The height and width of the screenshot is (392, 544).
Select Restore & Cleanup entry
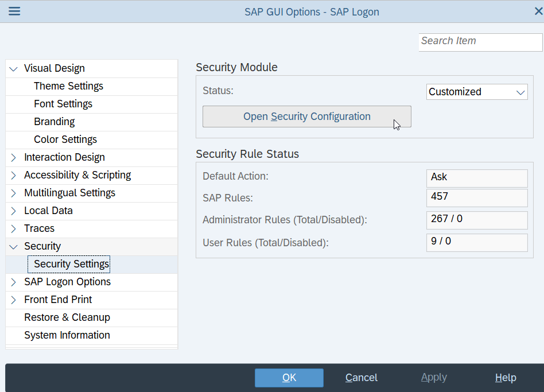coord(67,317)
